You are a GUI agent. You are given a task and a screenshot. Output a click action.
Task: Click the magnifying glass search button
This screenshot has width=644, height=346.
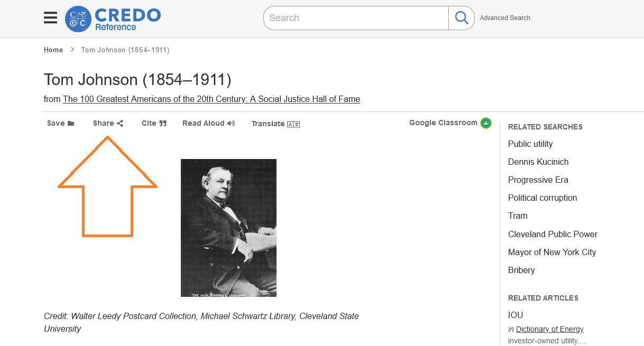[x=462, y=18]
